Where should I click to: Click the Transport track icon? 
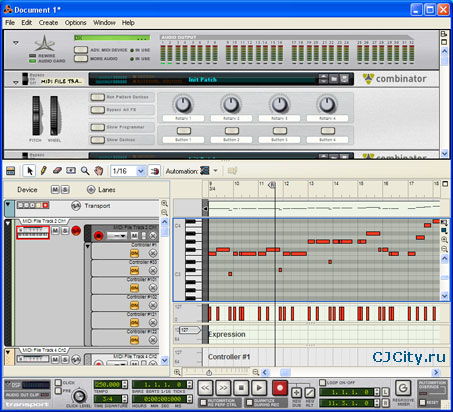pyautogui.click(x=76, y=206)
